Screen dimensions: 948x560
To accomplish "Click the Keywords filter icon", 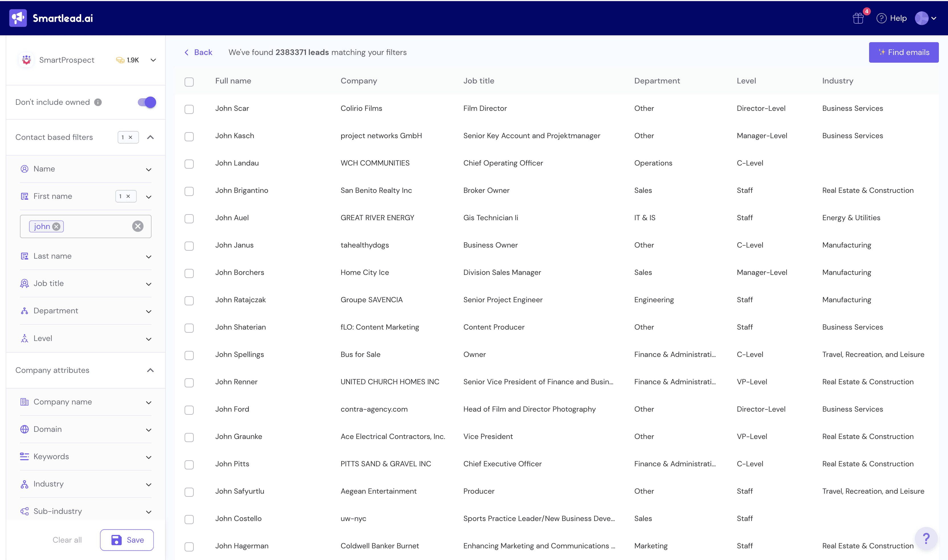I will 24,456.
